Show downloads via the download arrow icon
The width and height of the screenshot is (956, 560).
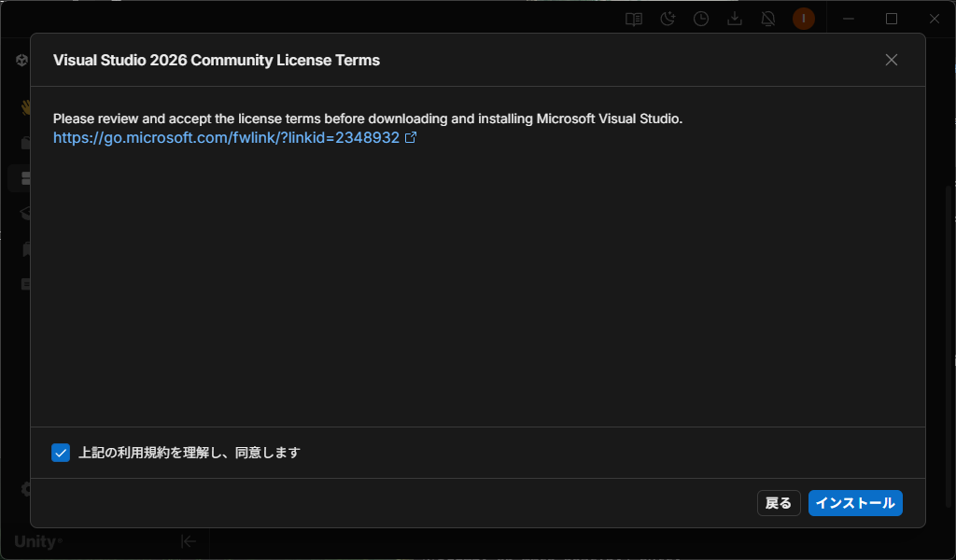[735, 19]
